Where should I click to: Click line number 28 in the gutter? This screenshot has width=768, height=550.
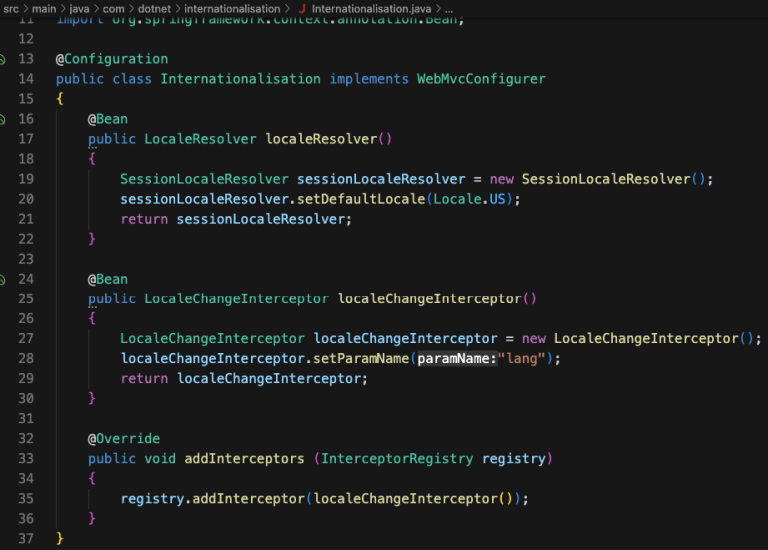pyautogui.click(x=26, y=359)
